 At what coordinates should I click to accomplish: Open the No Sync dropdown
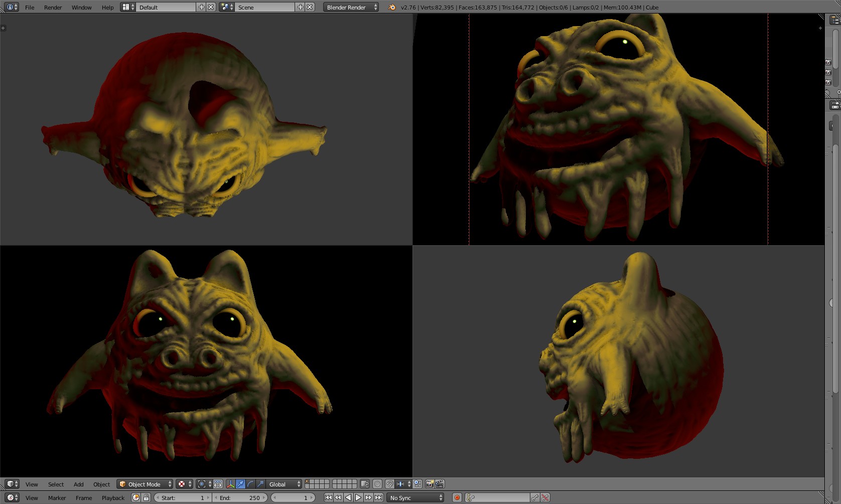416,497
